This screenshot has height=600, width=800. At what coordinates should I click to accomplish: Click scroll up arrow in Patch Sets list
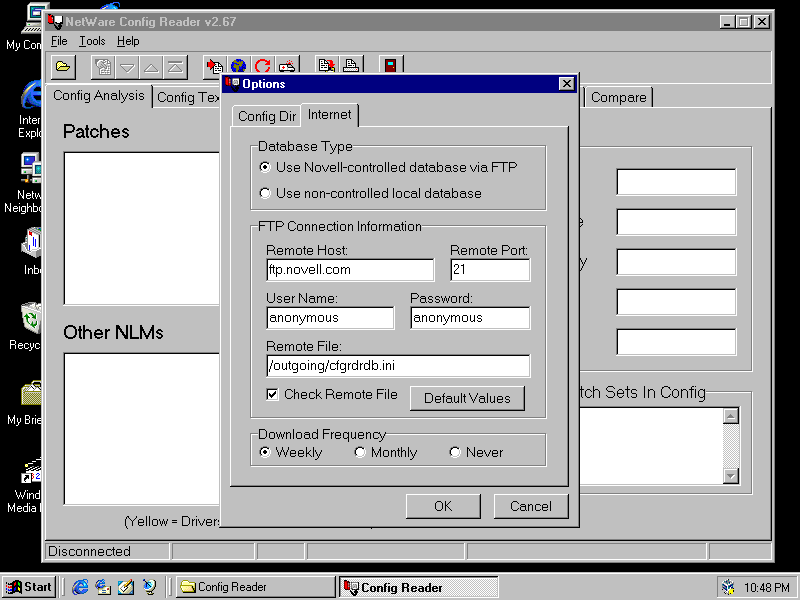[731, 416]
